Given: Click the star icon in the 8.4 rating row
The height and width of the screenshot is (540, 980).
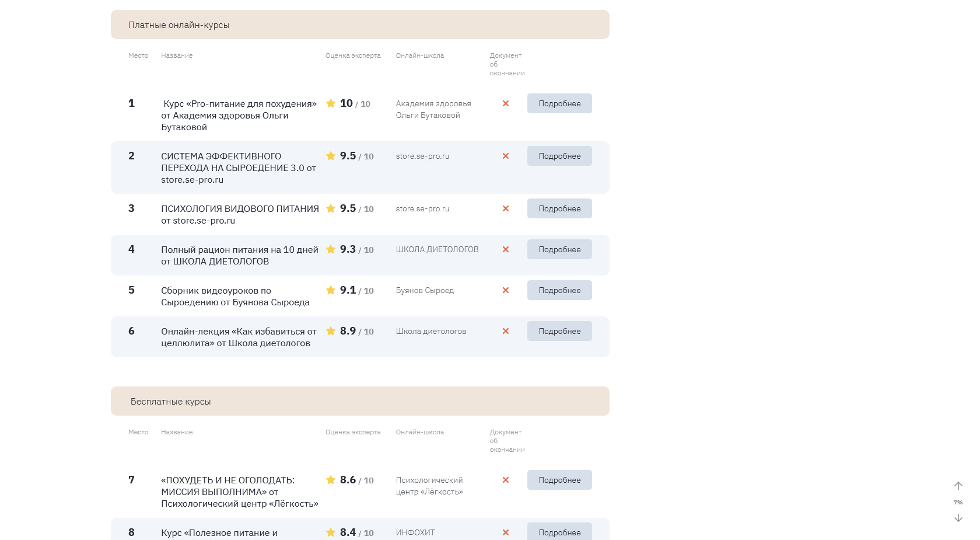Looking at the screenshot, I should pos(331,532).
